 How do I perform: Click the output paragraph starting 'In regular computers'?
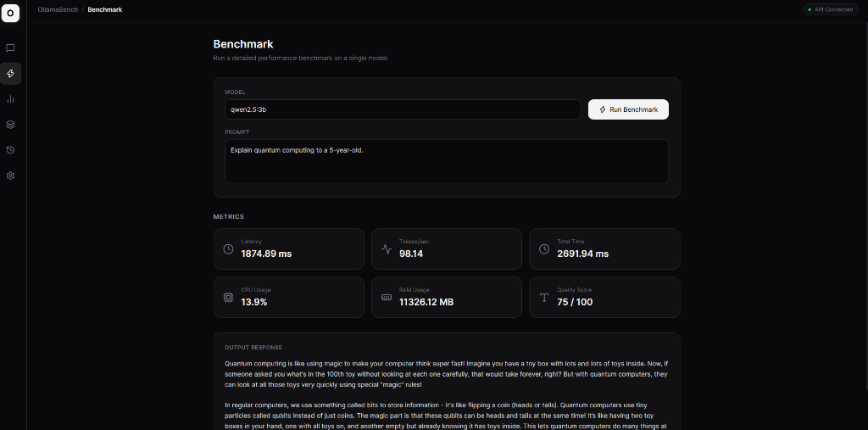coord(446,415)
